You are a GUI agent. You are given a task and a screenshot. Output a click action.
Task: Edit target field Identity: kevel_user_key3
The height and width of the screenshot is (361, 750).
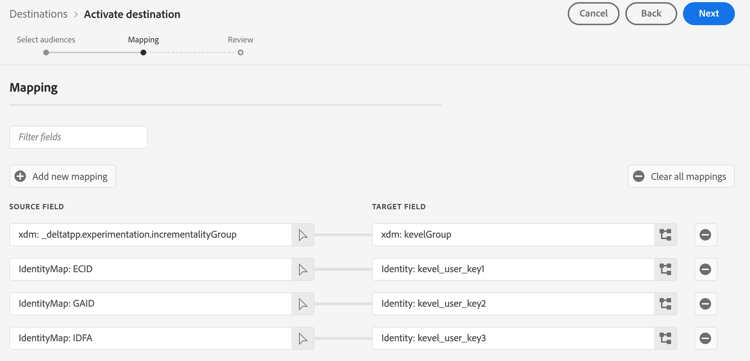[x=513, y=339]
